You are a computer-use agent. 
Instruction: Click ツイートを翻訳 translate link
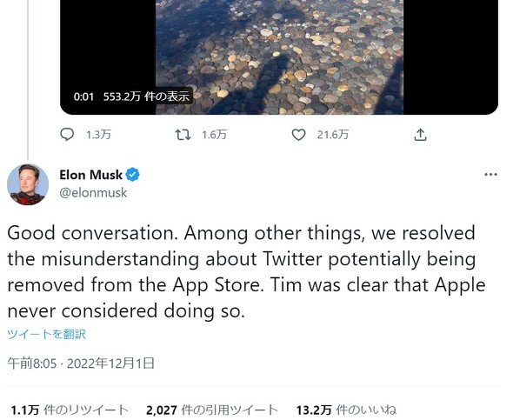click(x=46, y=334)
